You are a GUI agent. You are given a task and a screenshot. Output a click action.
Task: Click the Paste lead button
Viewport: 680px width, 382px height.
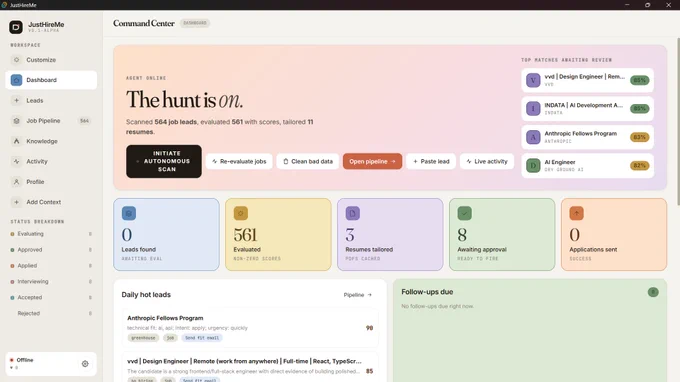click(431, 161)
